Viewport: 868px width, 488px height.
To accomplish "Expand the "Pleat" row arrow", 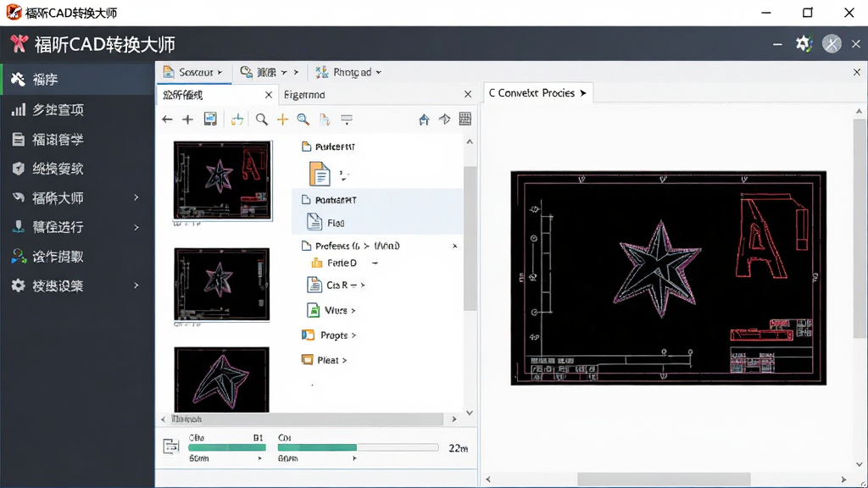I will pyautogui.click(x=344, y=360).
